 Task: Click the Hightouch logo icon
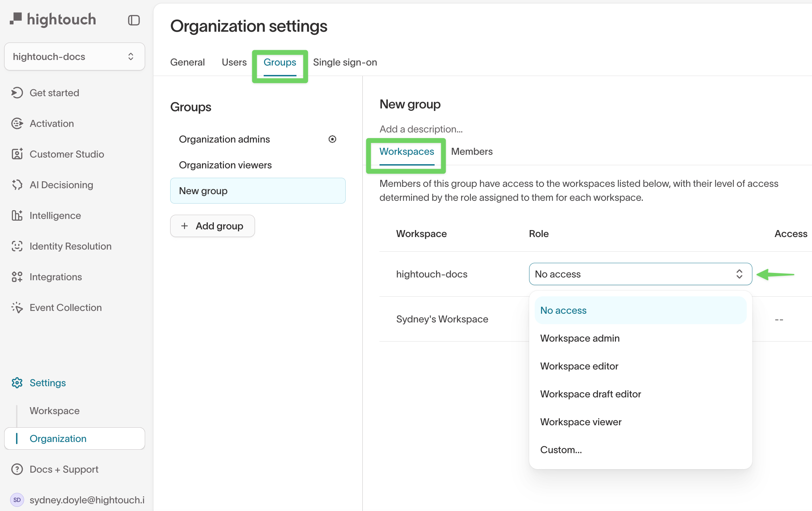16,19
